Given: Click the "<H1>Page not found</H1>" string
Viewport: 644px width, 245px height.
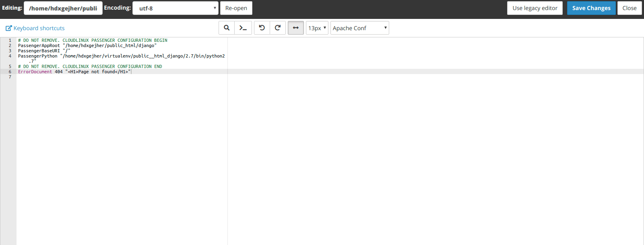Looking at the screenshot, I should coord(98,72).
